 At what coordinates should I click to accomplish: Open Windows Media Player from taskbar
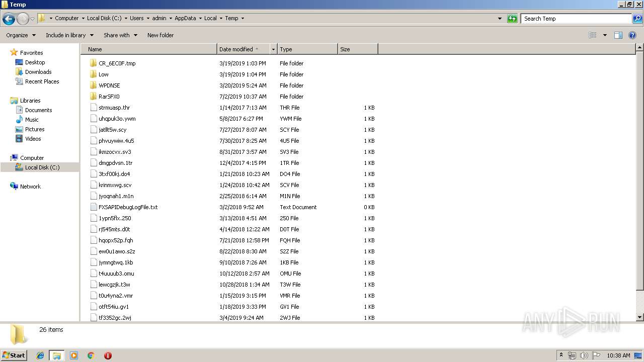pos(74,355)
